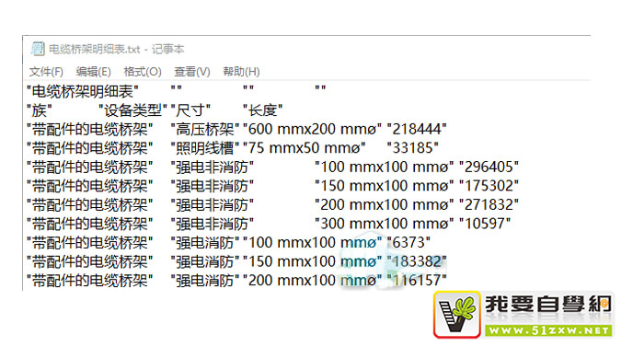Click the length value "10597"
The image size is (644, 358).
point(485,224)
